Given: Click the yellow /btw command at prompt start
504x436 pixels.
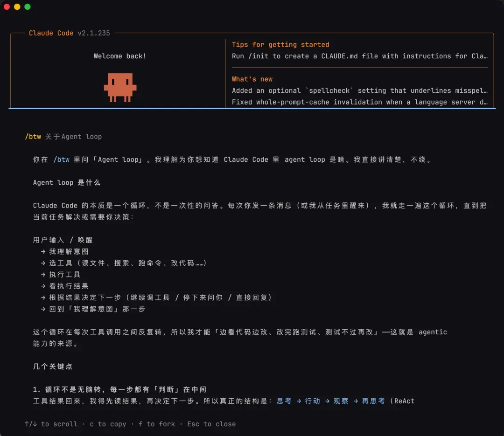Looking at the screenshot, I should tap(33, 137).
